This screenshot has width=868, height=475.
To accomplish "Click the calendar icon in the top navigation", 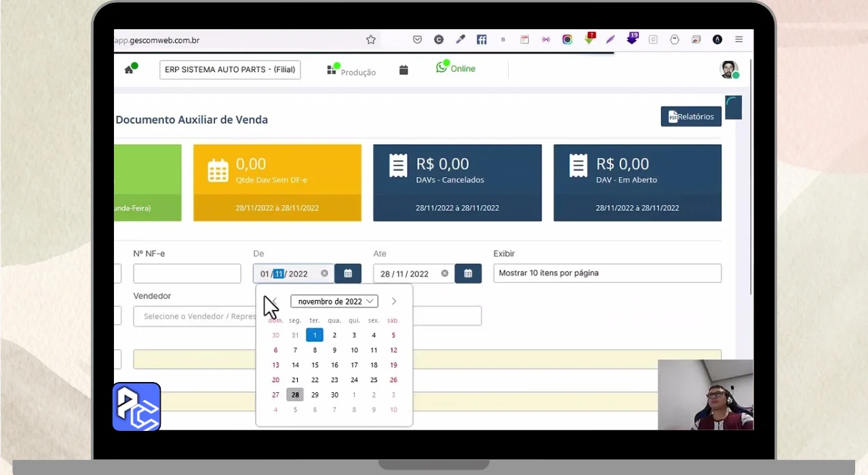I will [x=403, y=70].
